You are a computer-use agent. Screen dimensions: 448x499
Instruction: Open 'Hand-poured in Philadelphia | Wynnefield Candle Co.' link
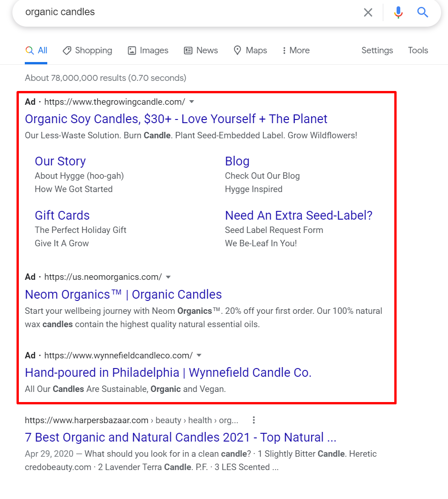(x=168, y=372)
